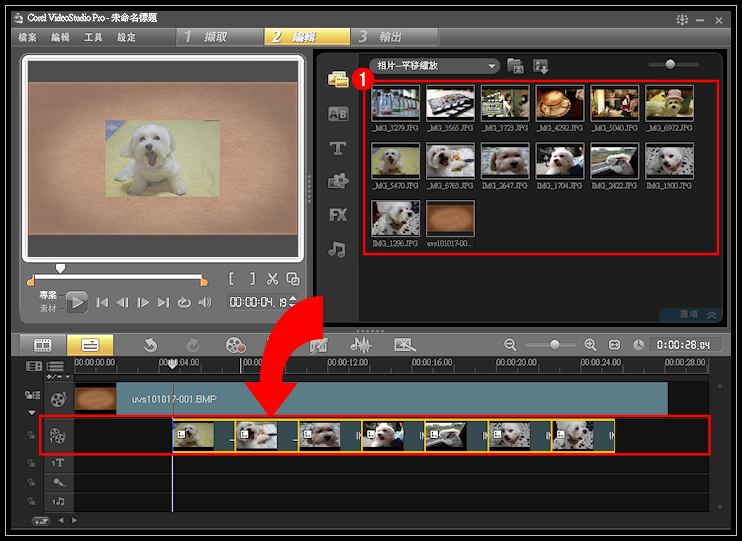
Task: Zoom in the timeline
Action: pyautogui.click(x=590, y=345)
